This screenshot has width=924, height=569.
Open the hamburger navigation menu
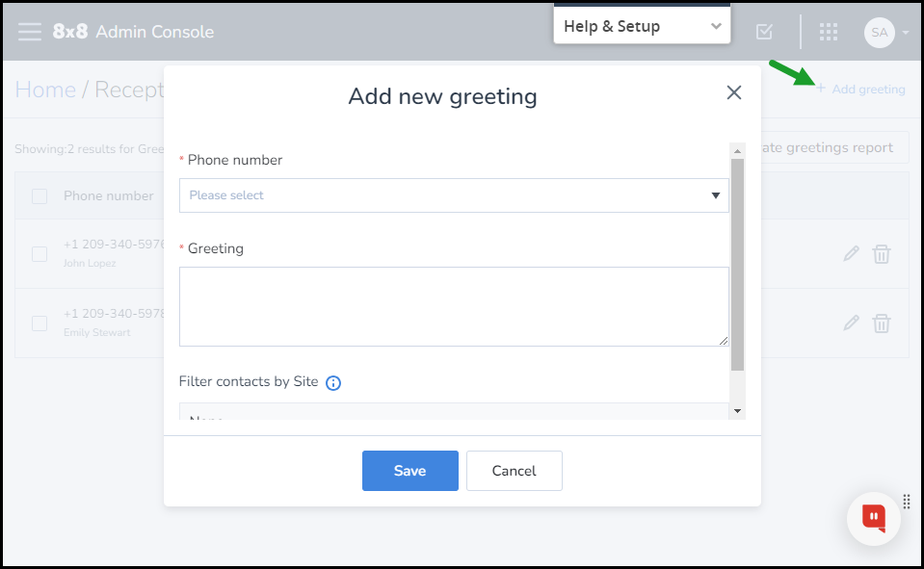30,32
